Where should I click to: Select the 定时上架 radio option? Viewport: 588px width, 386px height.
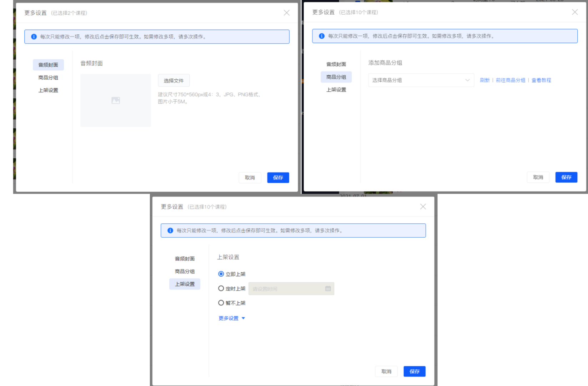tap(221, 288)
